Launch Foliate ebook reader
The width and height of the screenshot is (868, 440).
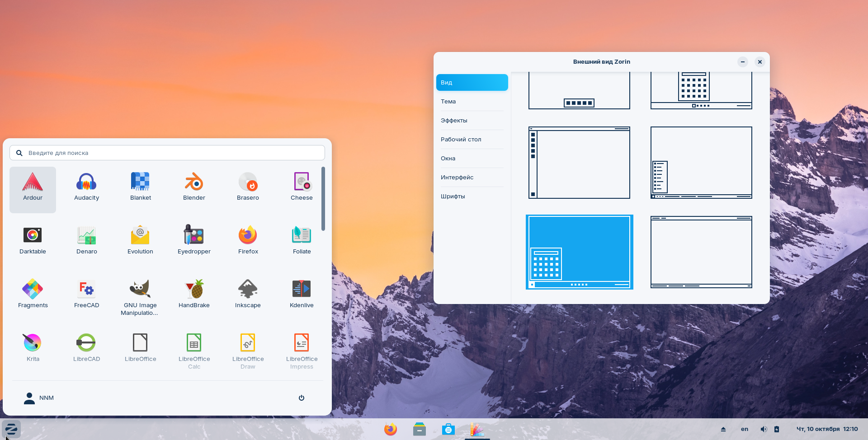click(302, 243)
